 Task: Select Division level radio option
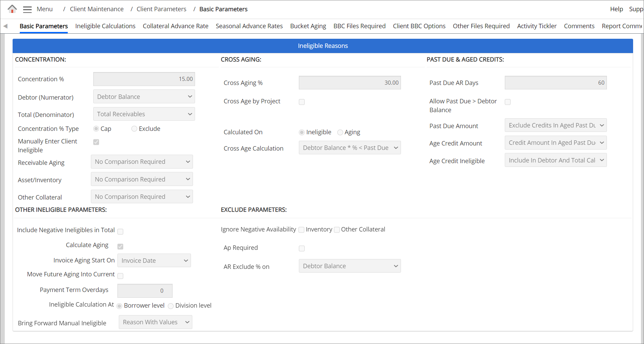(x=171, y=306)
